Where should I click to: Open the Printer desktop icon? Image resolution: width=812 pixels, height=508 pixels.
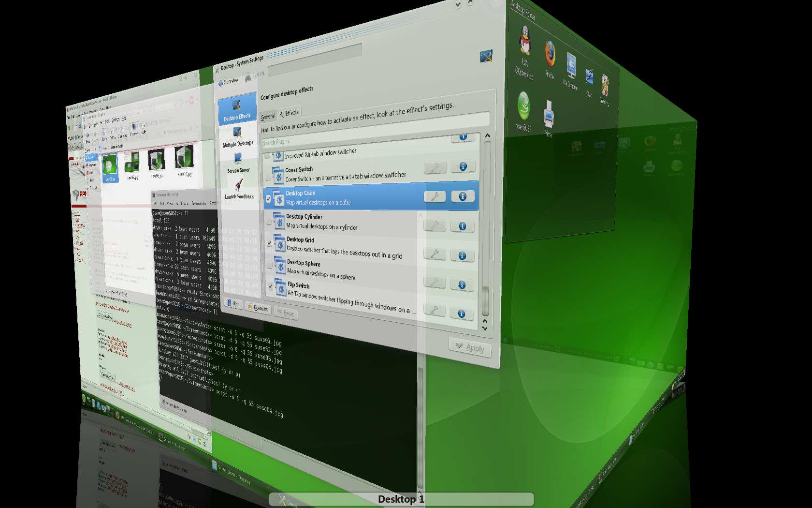pyautogui.click(x=549, y=114)
